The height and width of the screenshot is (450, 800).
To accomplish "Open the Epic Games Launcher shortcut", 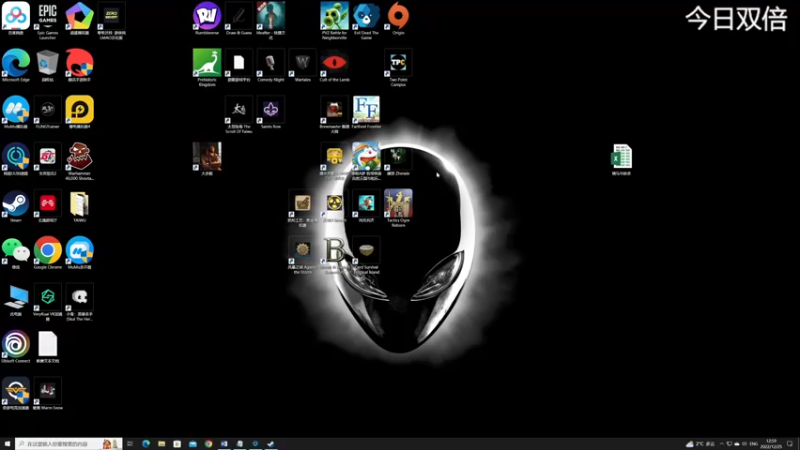I will [x=47, y=21].
